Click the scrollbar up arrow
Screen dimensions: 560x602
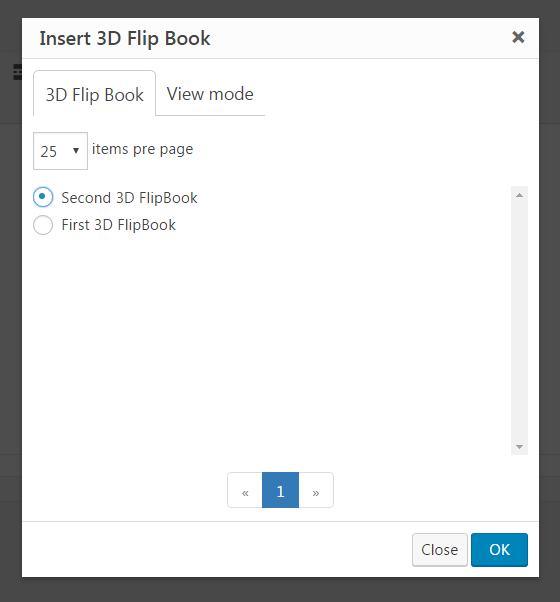coord(519,195)
